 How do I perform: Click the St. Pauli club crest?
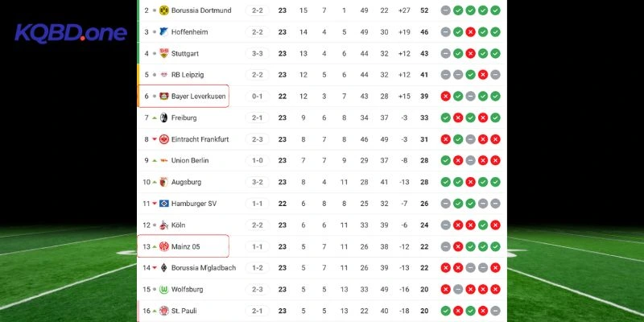click(163, 311)
